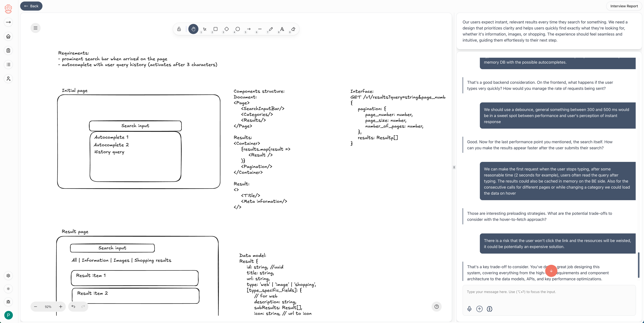The width and height of the screenshot is (644, 323).
Task: Open the Home sidebar item
Action: 8,37
